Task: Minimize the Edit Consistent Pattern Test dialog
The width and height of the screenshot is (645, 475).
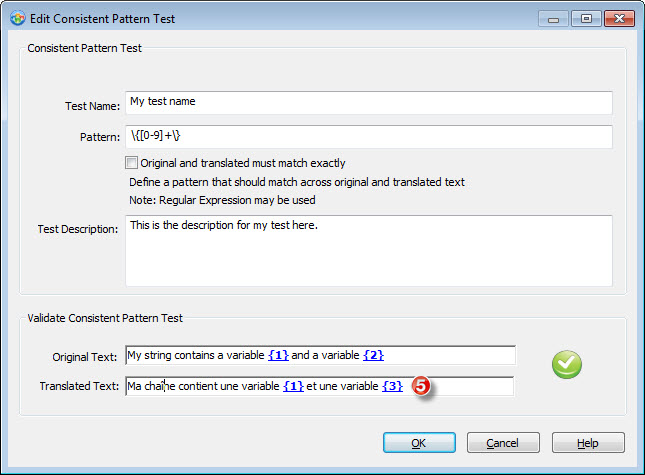Action: 553,19
